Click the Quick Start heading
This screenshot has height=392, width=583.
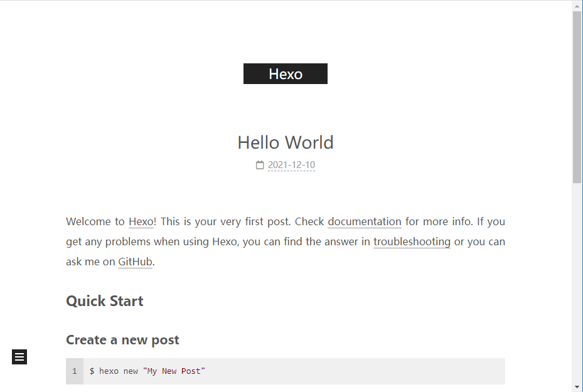104,301
